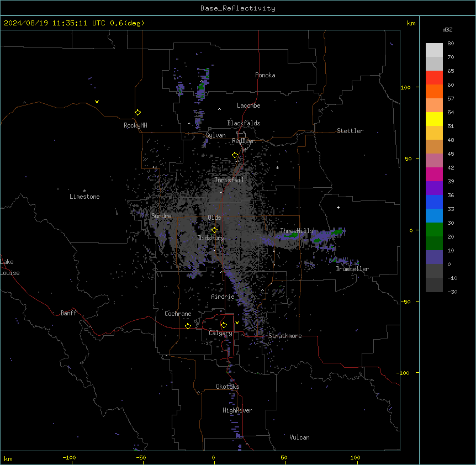Pick the light gray 70-80 dBZ legend swatch
The image size is (476, 465).
[x=434, y=50]
